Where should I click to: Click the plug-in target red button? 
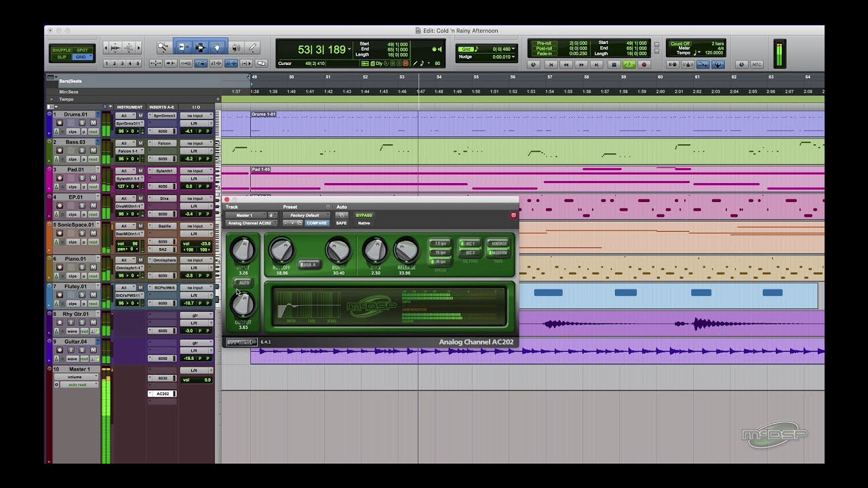[x=513, y=215]
